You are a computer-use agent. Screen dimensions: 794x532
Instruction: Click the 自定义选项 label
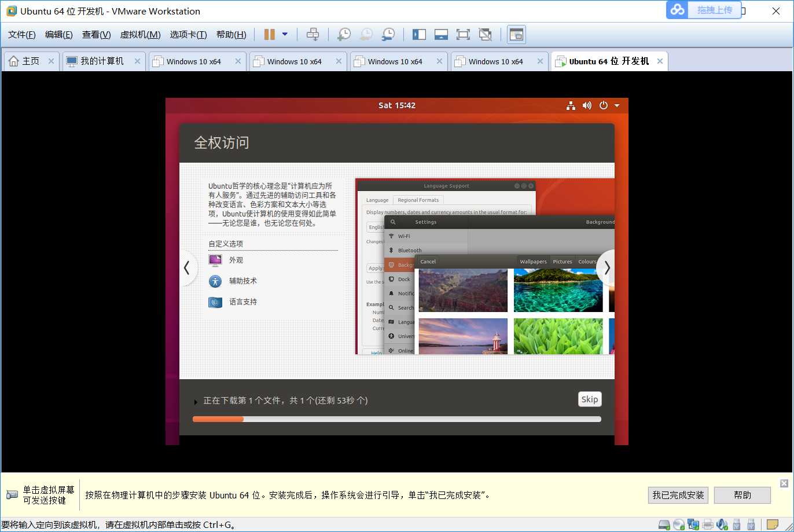[x=226, y=244]
